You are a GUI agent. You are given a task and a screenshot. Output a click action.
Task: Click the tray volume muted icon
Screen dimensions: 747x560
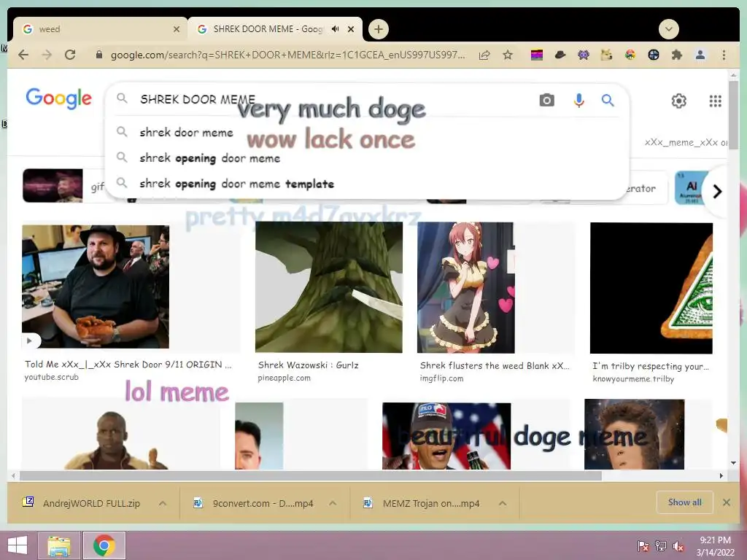(678, 546)
